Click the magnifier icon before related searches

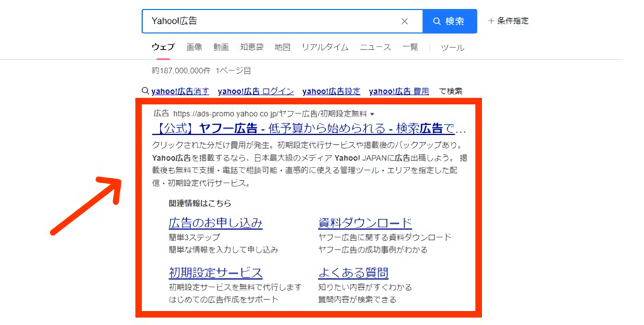(x=145, y=91)
